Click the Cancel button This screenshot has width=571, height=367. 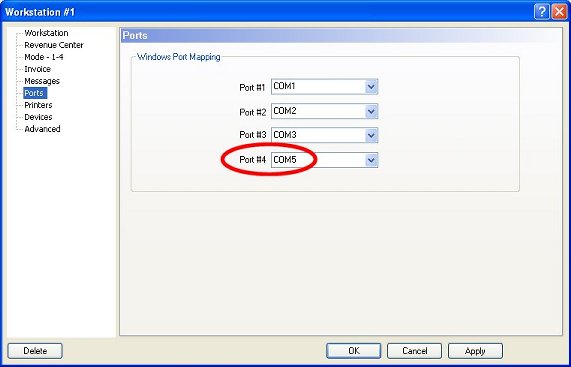point(414,351)
